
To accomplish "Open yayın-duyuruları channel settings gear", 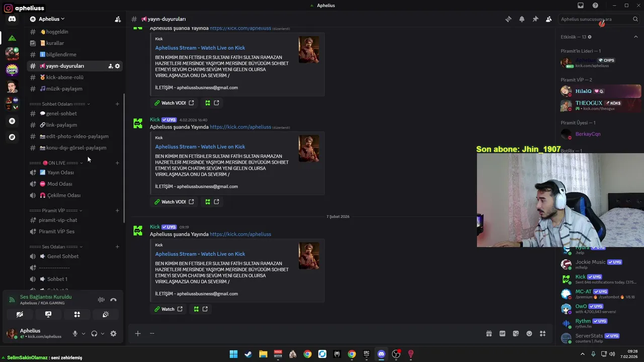I will (x=118, y=66).
